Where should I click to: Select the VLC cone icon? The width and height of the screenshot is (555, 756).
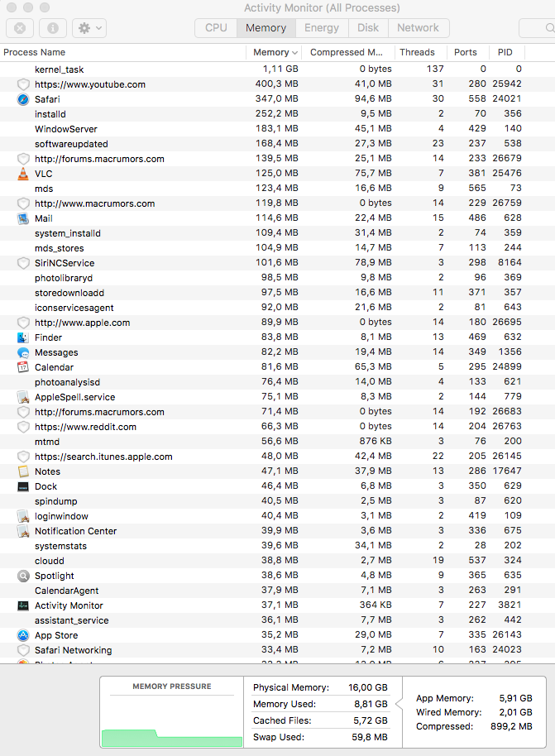coord(23,174)
